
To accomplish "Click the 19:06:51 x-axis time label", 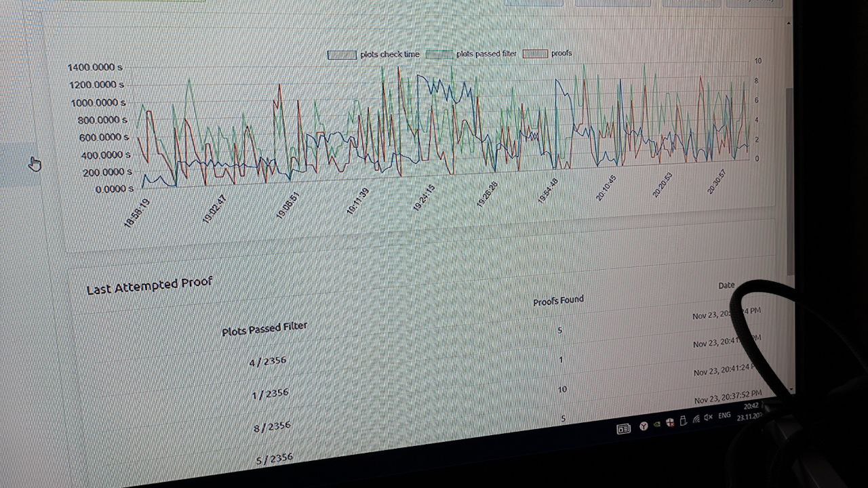I will pyautogui.click(x=288, y=205).
